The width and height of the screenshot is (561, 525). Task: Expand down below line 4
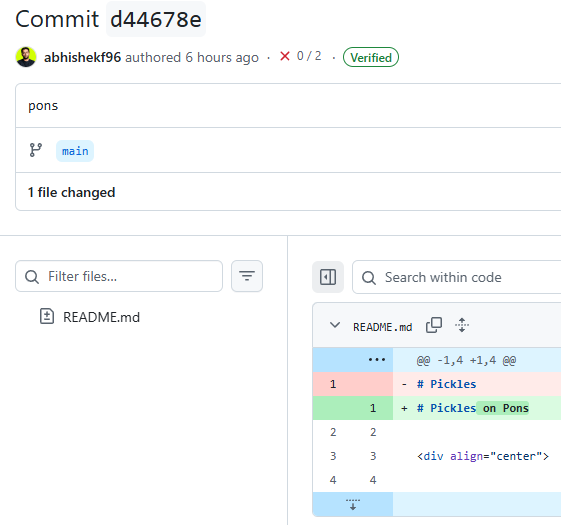pos(353,504)
